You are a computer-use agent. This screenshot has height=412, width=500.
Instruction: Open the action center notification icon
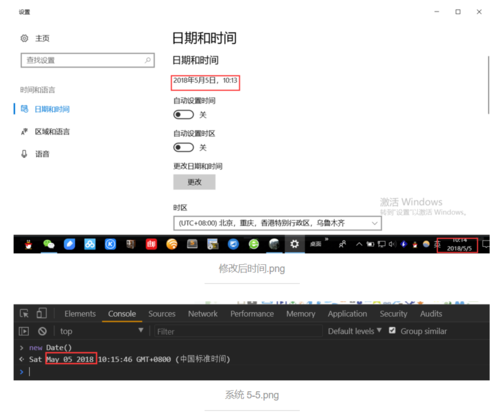pos(486,244)
